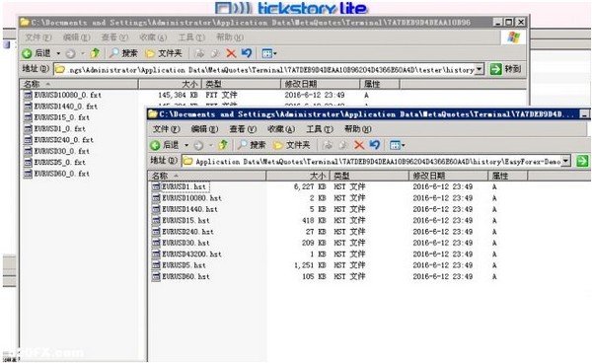Image resolution: width=592 pixels, height=364 pixels.
Task: Select file EURUSD10080_0.fxt
Action: (67, 95)
